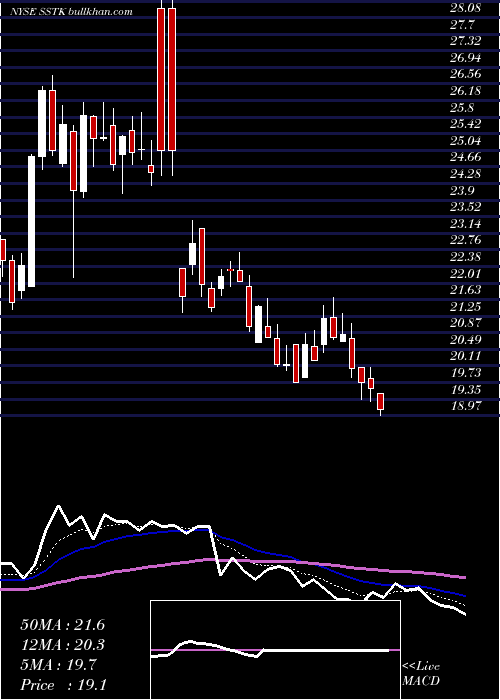
Task: Click inside the MACD inset chart box
Action: (275, 650)
